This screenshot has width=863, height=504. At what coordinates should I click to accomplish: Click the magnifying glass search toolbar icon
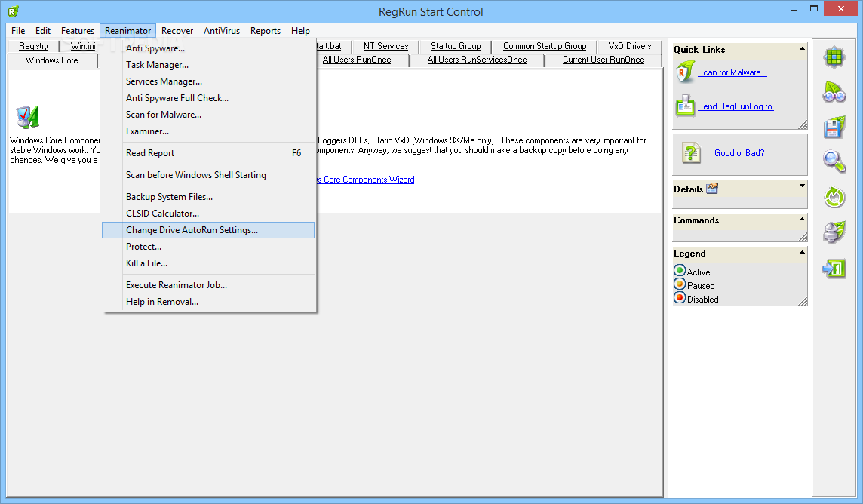tap(834, 161)
